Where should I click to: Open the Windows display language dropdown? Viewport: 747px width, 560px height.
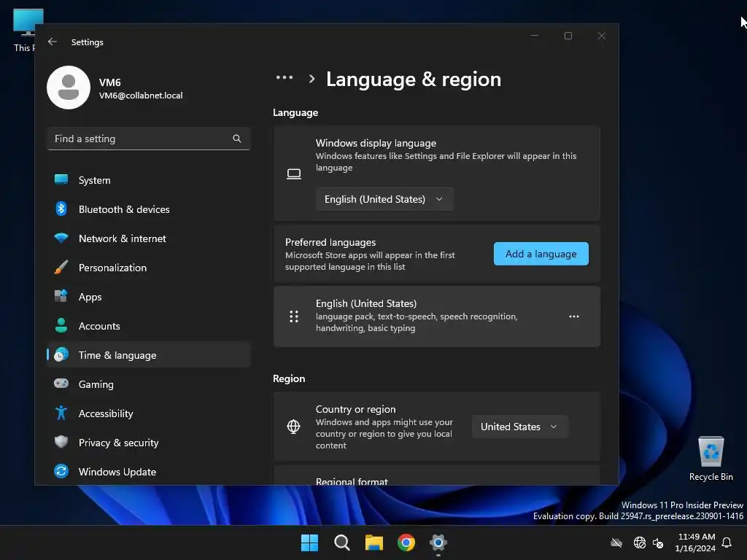(x=384, y=199)
